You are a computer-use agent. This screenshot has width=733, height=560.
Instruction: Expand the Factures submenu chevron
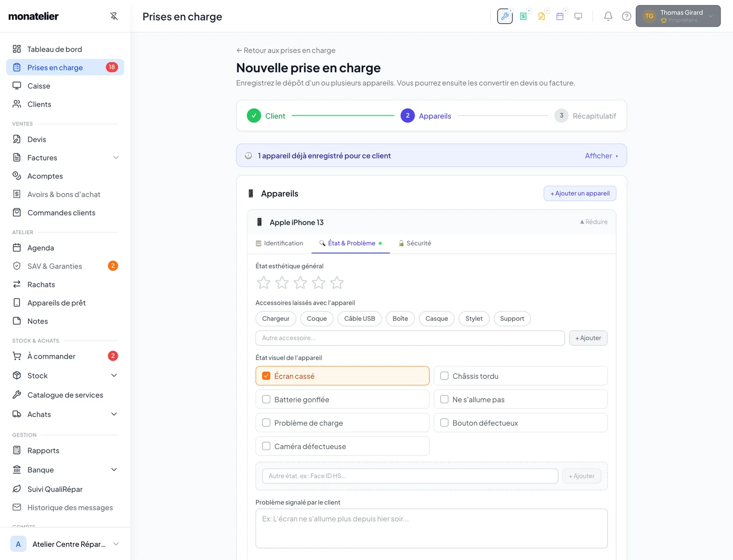(116, 158)
